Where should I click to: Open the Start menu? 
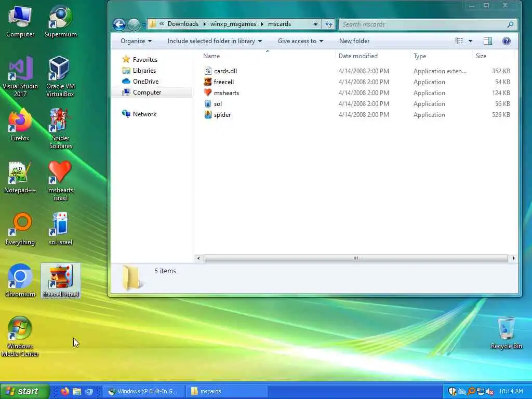pos(24,391)
